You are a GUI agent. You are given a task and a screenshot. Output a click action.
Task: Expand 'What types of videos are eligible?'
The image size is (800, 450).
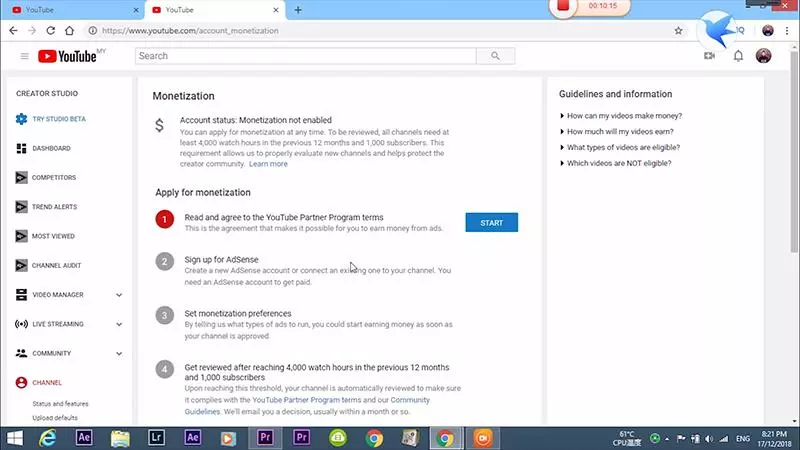pyautogui.click(x=620, y=147)
